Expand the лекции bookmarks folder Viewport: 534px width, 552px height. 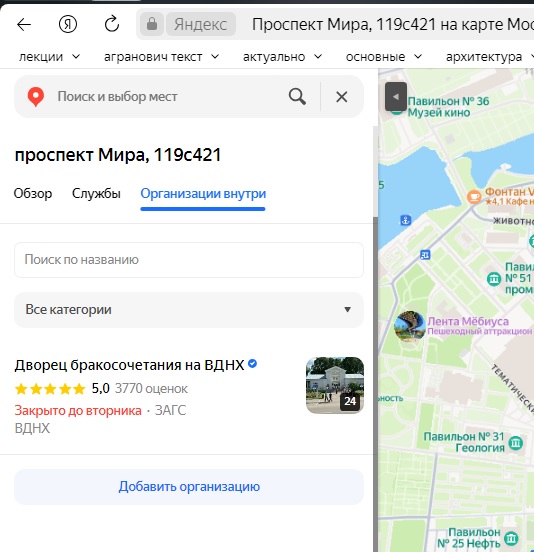(x=50, y=57)
